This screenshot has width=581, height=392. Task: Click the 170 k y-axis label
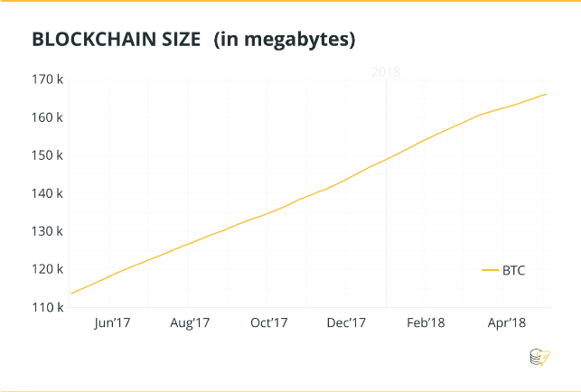(x=47, y=79)
